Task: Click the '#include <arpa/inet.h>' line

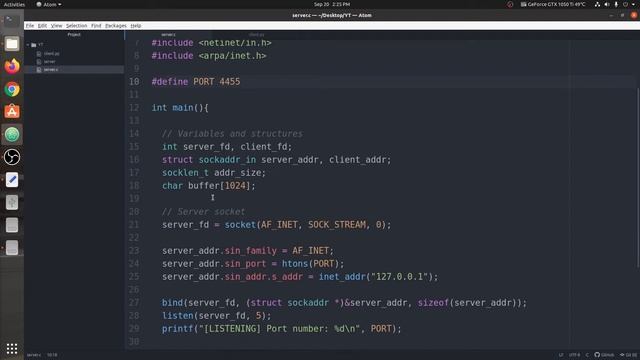Action: 209,56
